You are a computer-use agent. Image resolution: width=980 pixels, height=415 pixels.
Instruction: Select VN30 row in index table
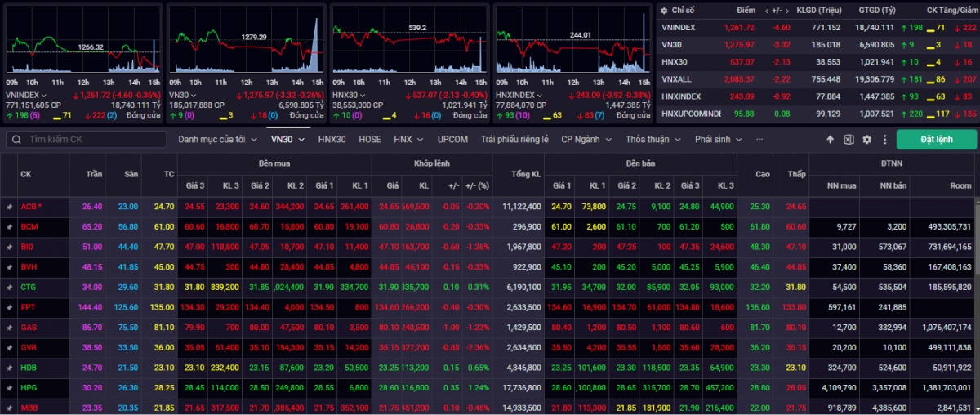(x=817, y=45)
